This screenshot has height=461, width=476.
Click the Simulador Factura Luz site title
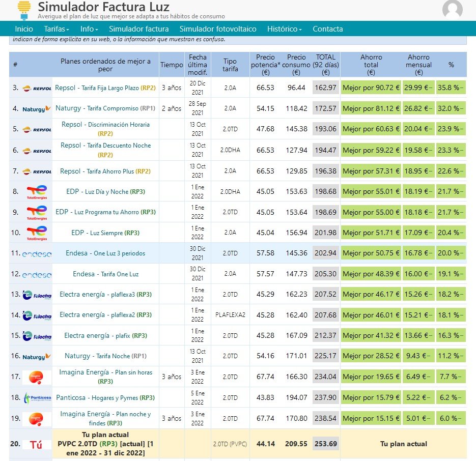[x=103, y=7]
